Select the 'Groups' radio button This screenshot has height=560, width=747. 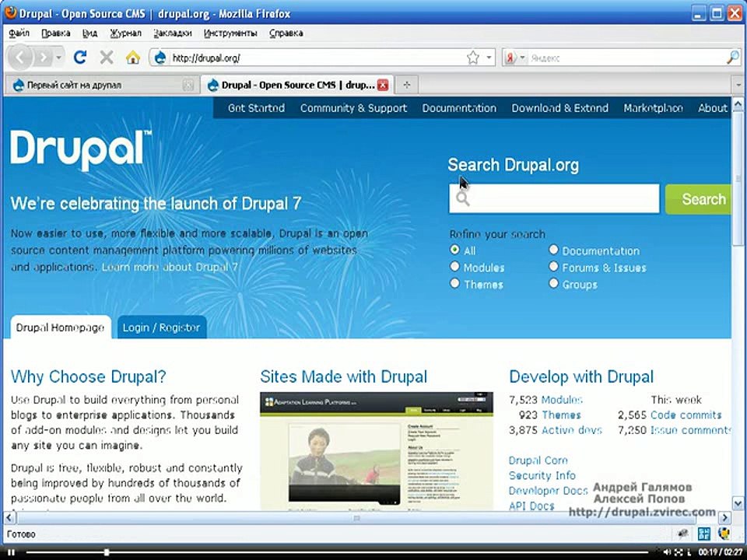pyautogui.click(x=553, y=283)
